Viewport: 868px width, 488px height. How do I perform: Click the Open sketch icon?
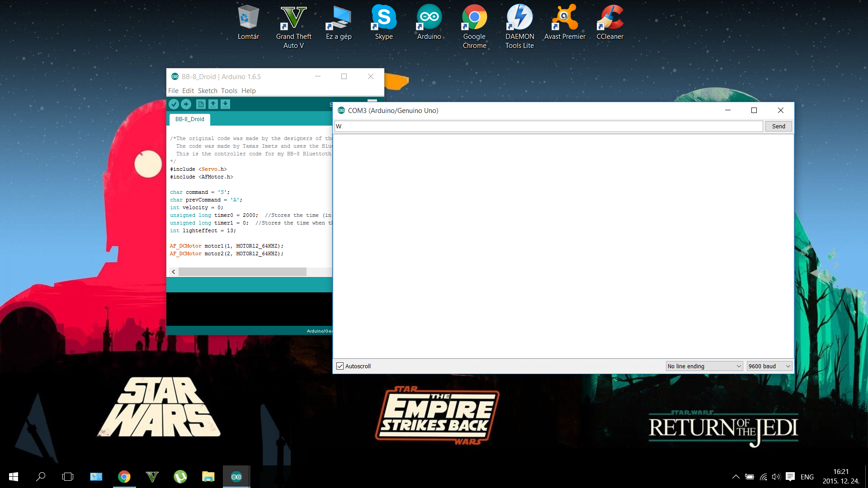click(x=213, y=104)
